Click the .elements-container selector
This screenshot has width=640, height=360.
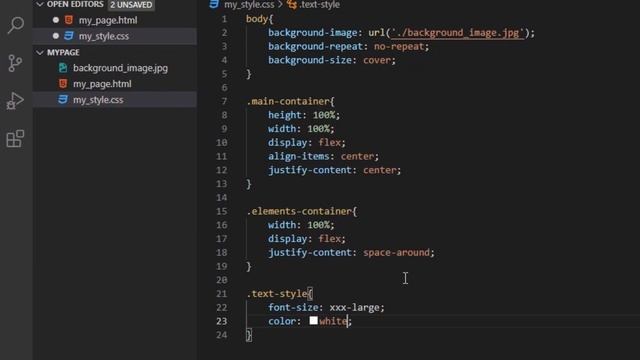pyautogui.click(x=300, y=211)
